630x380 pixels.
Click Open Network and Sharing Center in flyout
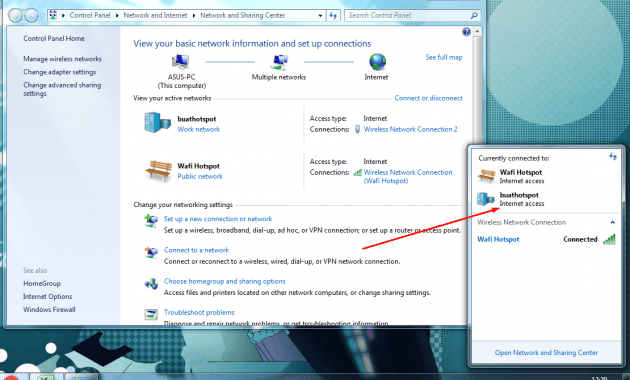(x=546, y=353)
